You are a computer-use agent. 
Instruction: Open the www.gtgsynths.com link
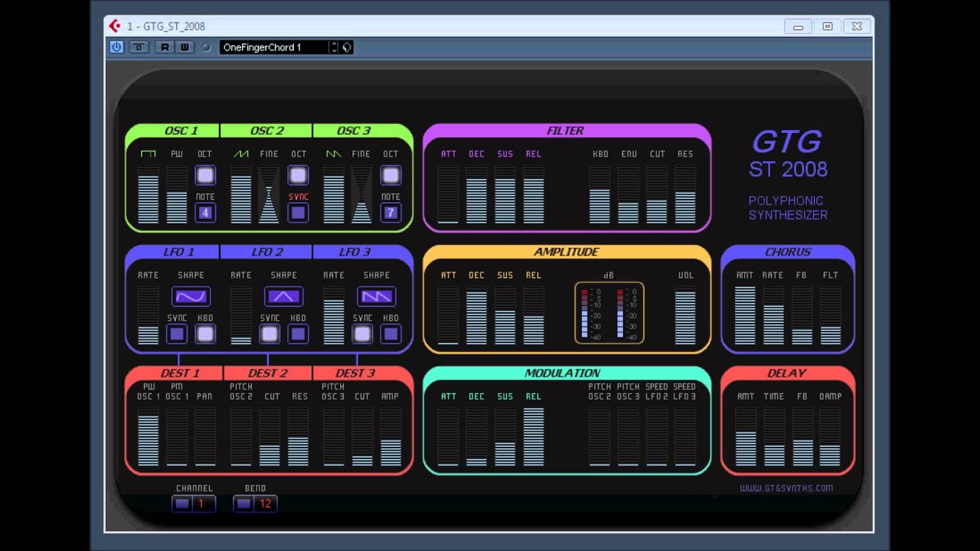pos(786,487)
